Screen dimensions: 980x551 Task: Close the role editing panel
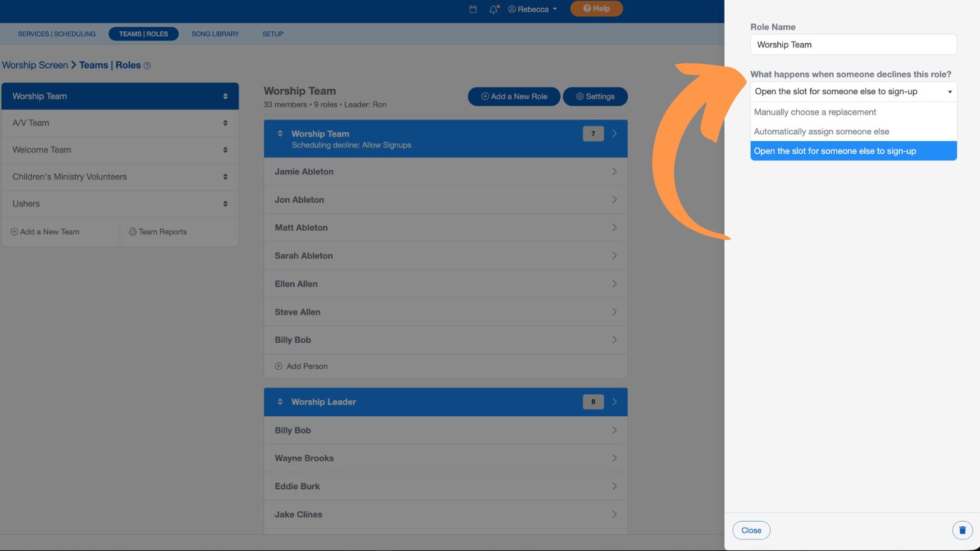coord(751,530)
